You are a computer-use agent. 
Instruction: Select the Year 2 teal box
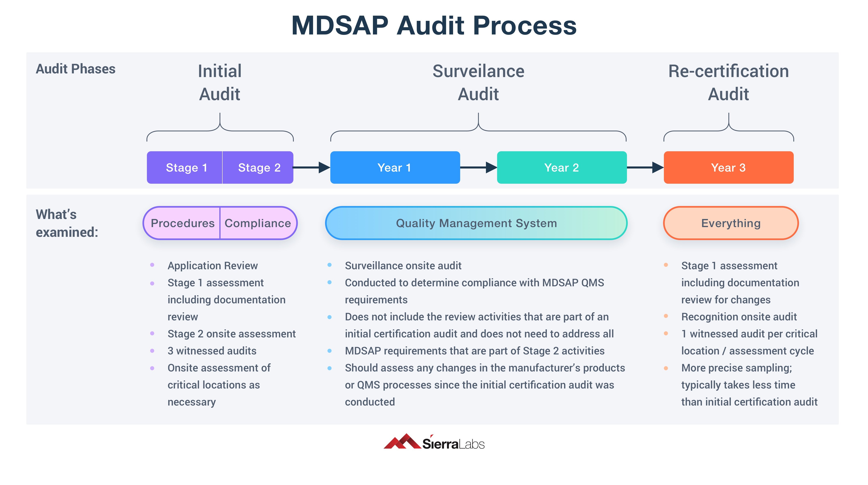561,167
